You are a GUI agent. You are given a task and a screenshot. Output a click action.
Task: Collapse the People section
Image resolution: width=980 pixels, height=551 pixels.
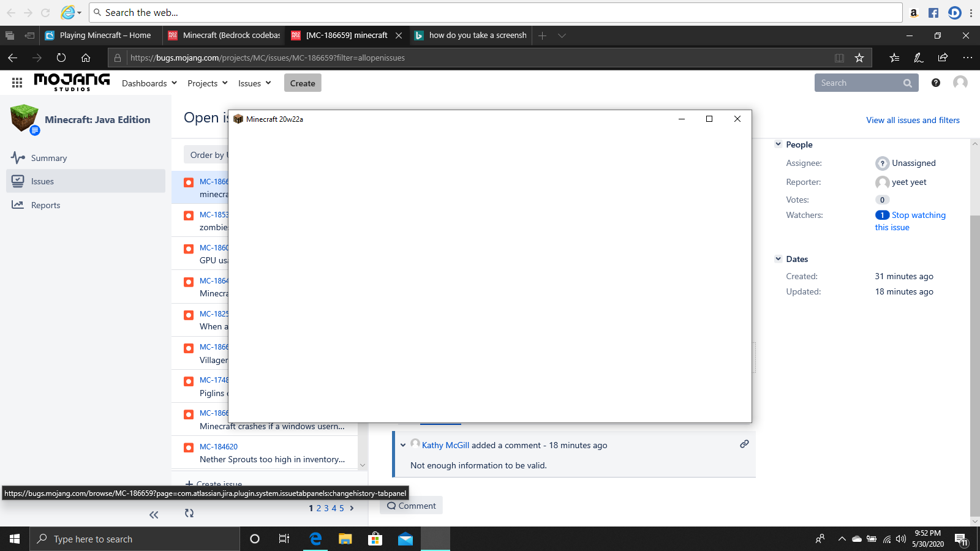[778, 144]
